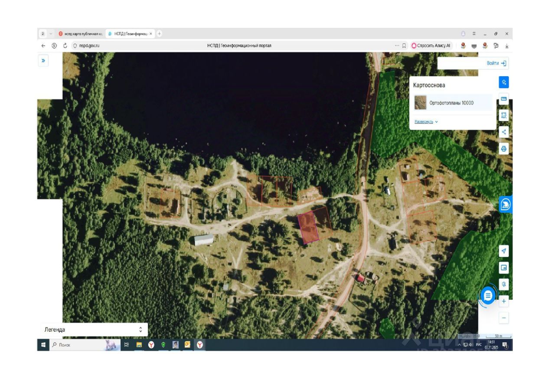555x392 pixels.
Task: Select the Ортофотопланы 10000 basemap thumbnail
Action: coord(420,103)
